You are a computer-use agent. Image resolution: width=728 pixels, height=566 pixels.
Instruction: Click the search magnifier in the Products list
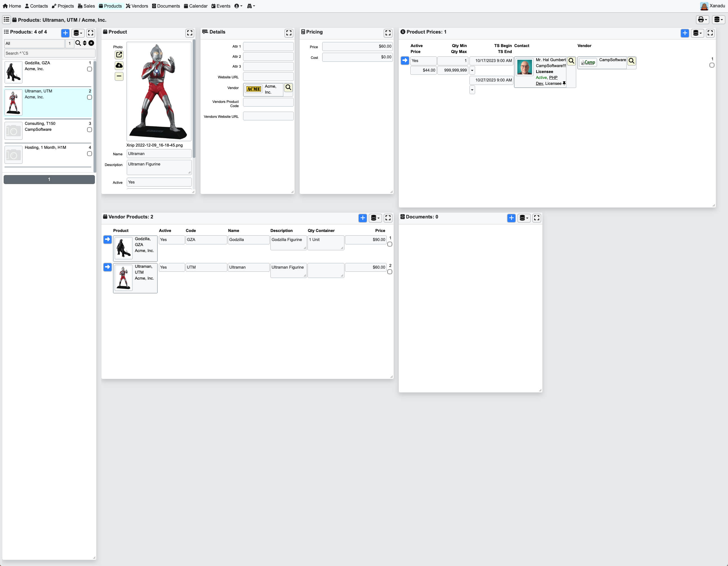[x=78, y=43]
